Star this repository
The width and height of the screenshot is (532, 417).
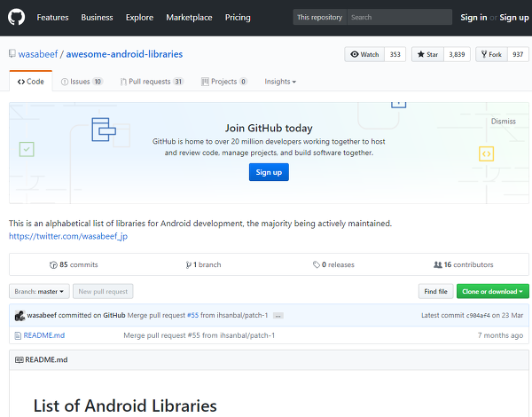coord(427,54)
